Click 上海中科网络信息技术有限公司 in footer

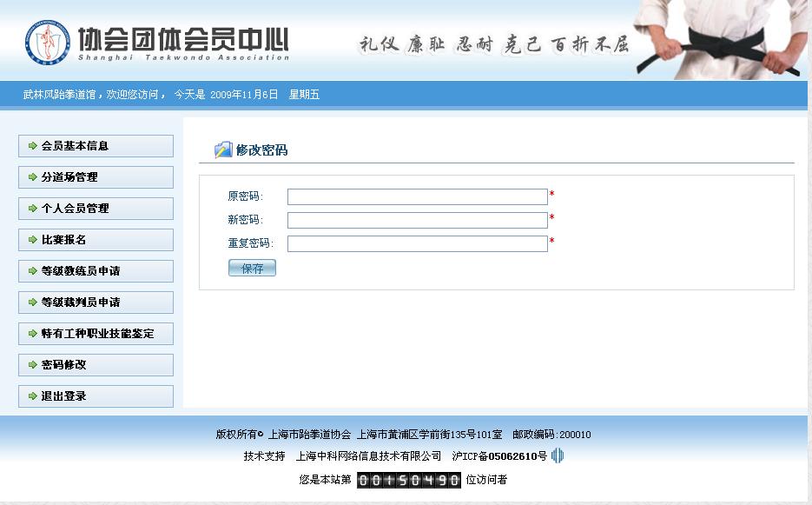pos(368,456)
